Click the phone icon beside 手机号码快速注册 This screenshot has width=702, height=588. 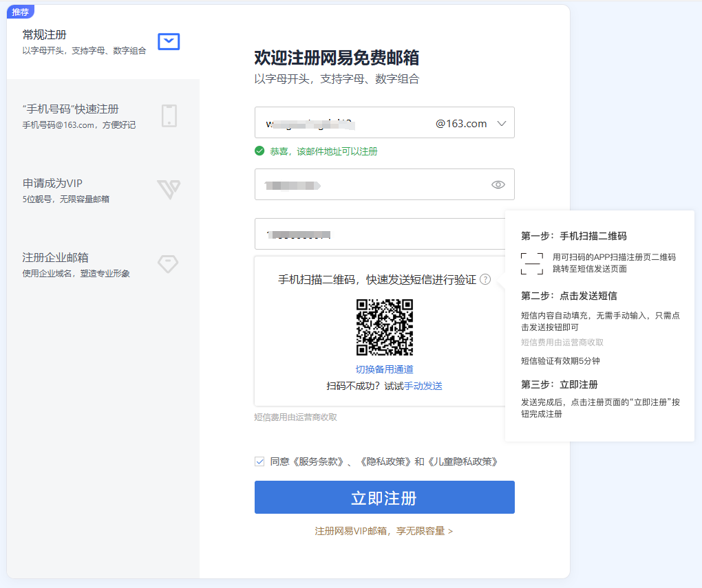coord(169,116)
